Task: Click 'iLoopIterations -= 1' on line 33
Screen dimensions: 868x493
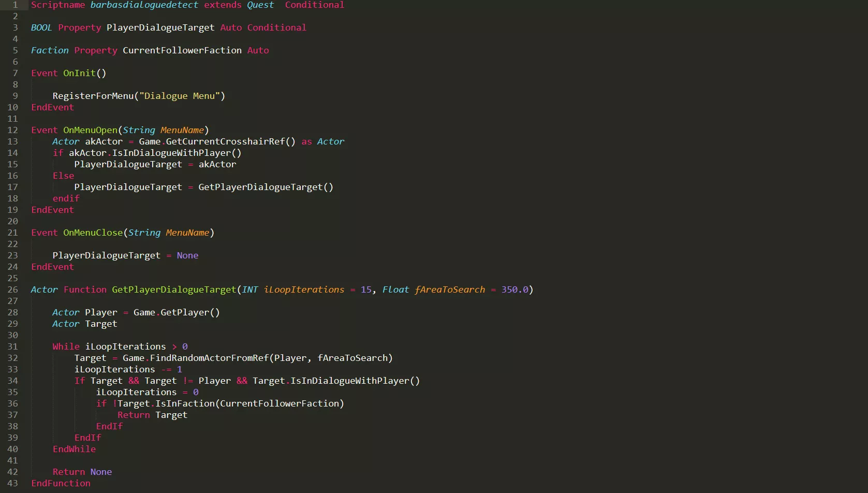Action: (128, 369)
